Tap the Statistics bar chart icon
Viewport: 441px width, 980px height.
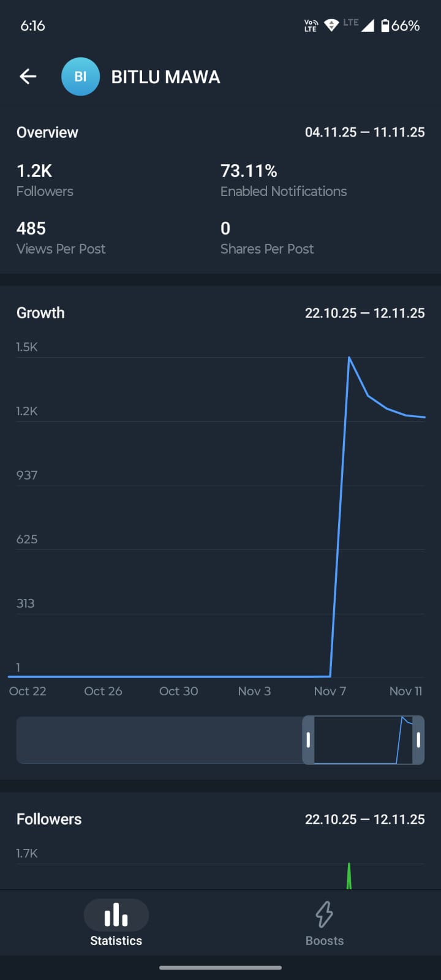116,916
